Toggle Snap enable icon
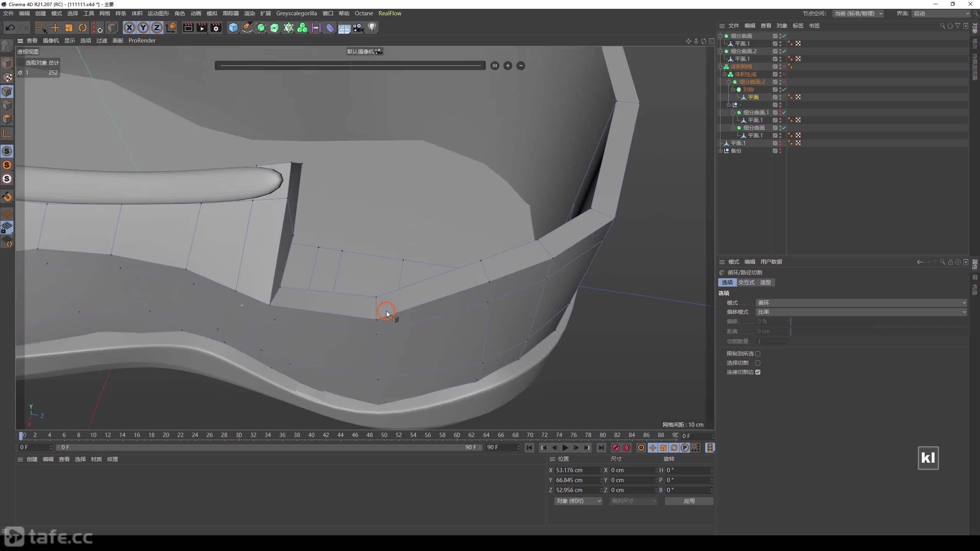Viewport: 980px width, 551px height. pyautogui.click(x=7, y=151)
